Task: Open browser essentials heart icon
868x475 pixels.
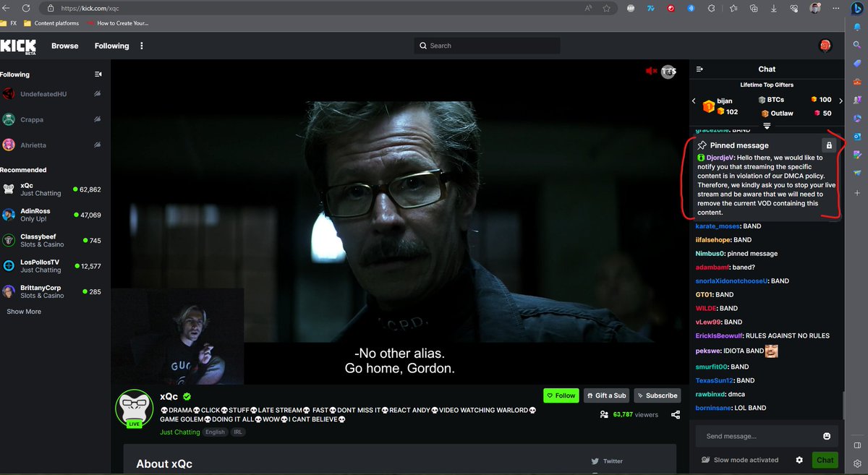Action: point(794,8)
